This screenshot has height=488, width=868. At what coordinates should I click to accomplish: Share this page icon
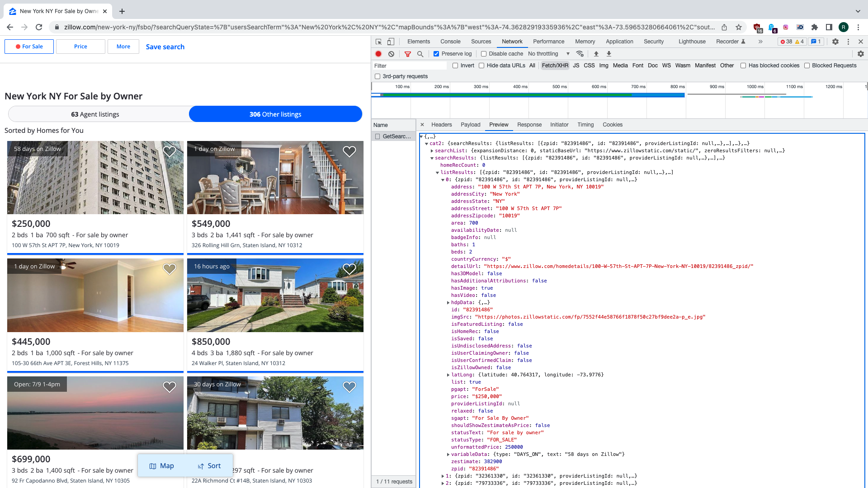click(x=724, y=27)
